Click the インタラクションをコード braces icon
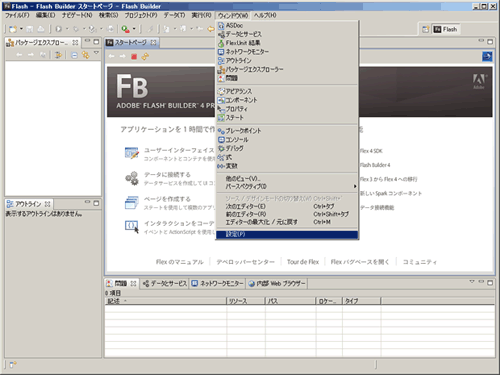Viewport: 500px width, 375px height. pyautogui.click(x=131, y=226)
